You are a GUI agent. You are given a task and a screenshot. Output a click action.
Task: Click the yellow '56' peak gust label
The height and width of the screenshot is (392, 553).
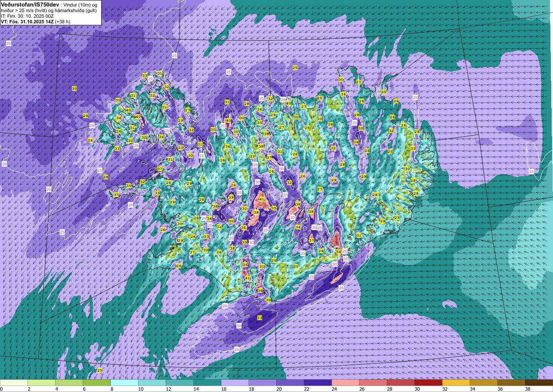339,252
